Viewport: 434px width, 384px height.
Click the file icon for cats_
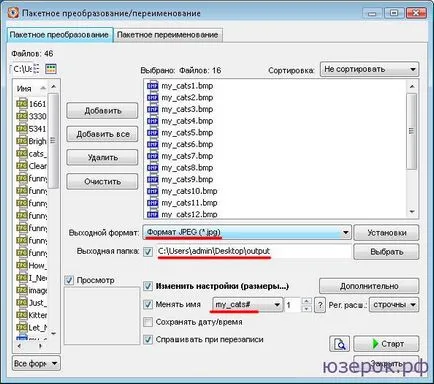tap(22, 153)
